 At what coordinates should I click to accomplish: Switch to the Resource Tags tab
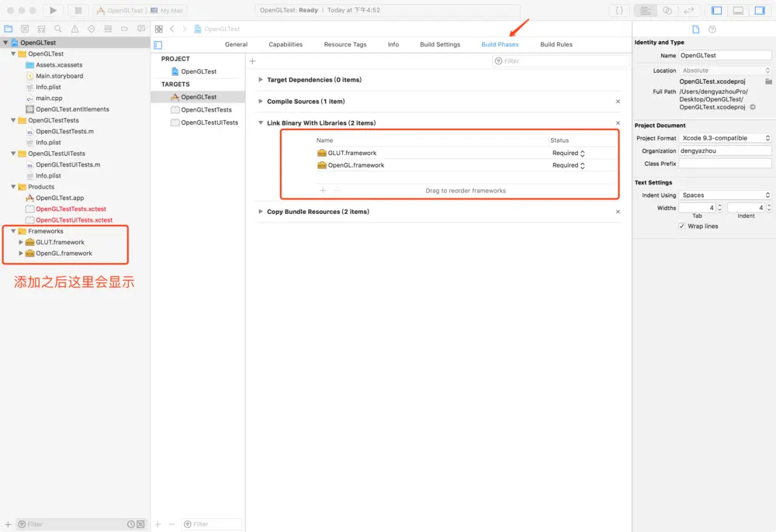(x=345, y=44)
